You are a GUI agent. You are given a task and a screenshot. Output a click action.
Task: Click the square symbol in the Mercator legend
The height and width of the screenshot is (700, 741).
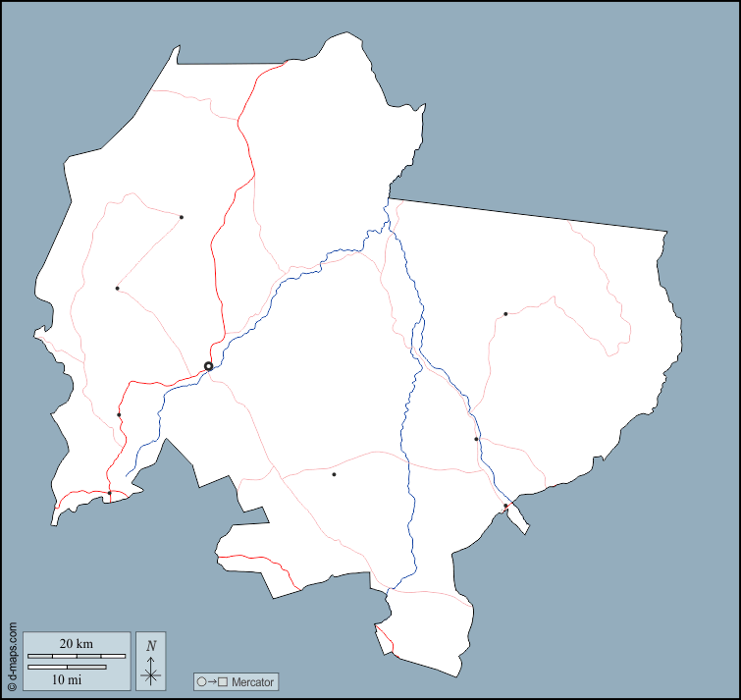tap(223, 681)
